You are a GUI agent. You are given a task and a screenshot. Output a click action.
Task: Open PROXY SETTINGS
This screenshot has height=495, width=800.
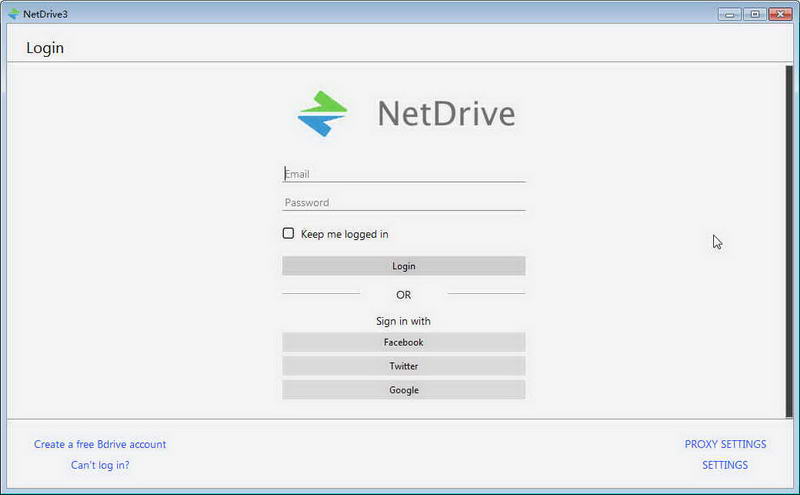coord(725,444)
